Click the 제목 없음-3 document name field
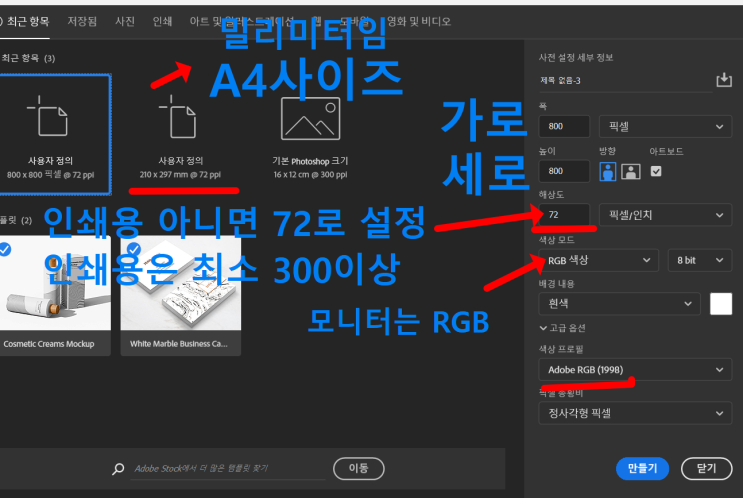 pyautogui.click(x=625, y=81)
